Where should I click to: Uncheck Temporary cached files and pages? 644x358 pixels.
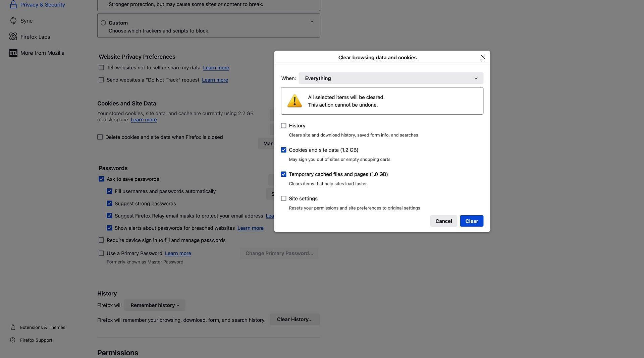pos(283,174)
